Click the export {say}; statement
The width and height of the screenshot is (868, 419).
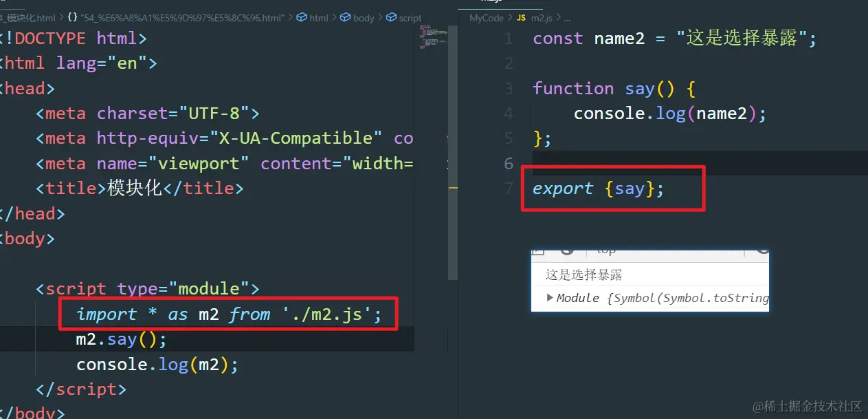(599, 189)
